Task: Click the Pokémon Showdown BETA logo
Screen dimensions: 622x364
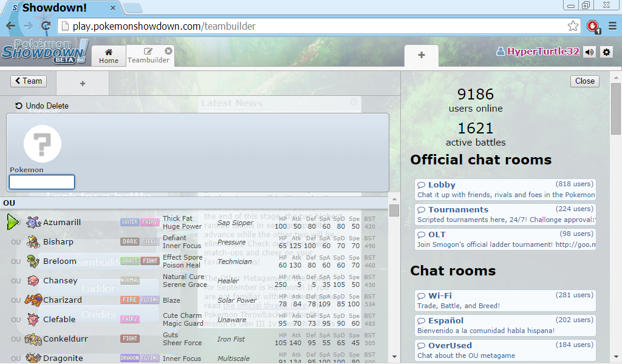Action: coord(44,52)
